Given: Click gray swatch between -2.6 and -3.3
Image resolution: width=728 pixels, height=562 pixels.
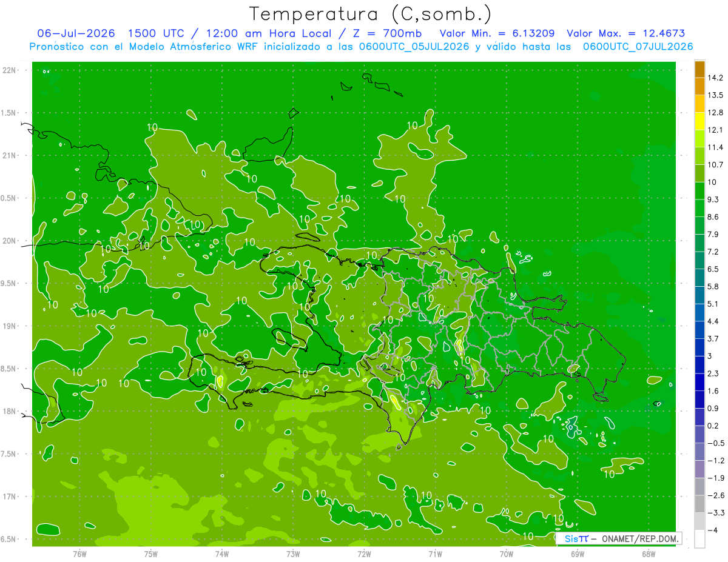Looking at the screenshot, I should click(699, 504).
